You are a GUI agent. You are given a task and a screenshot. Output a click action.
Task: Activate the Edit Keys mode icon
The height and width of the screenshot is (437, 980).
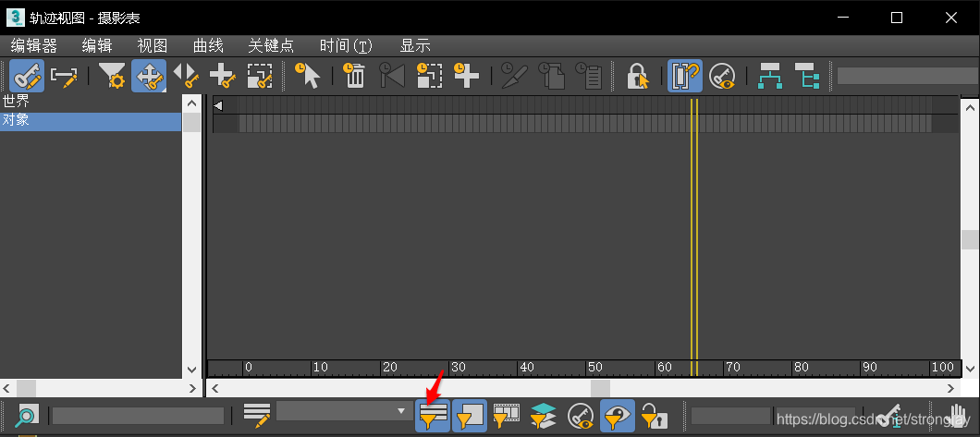pos(27,76)
